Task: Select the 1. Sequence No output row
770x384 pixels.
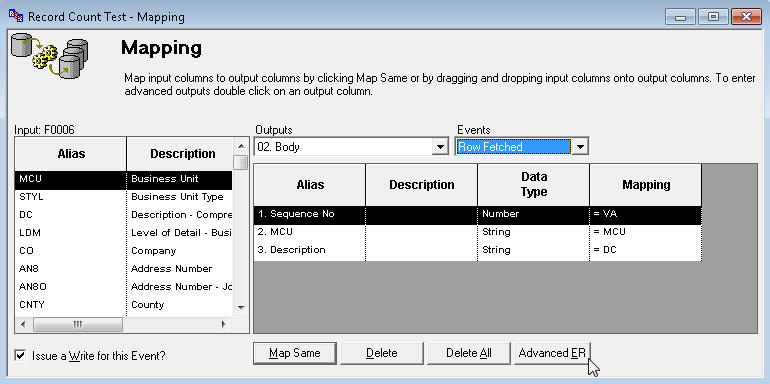Action: (x=477, y=215)
